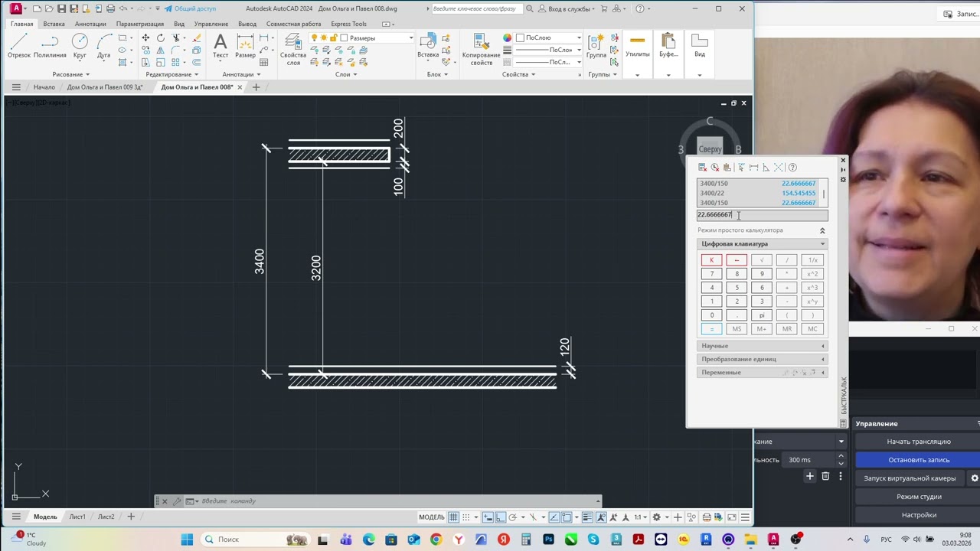This screenshot has height=551, width=980.
Task: Switch to the Лист1 layout tab
Action: tap(77, 517)
